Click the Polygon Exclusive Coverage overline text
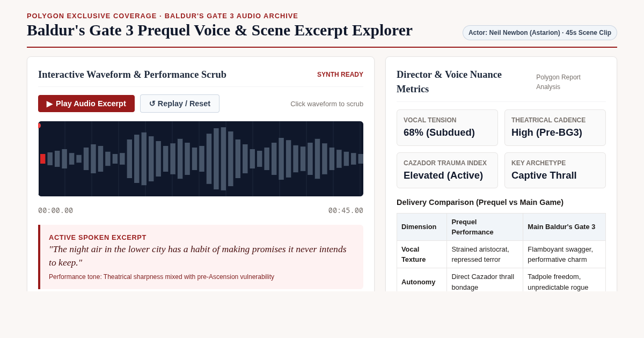The height and width of the screenshot is (338, 644). 163,16
